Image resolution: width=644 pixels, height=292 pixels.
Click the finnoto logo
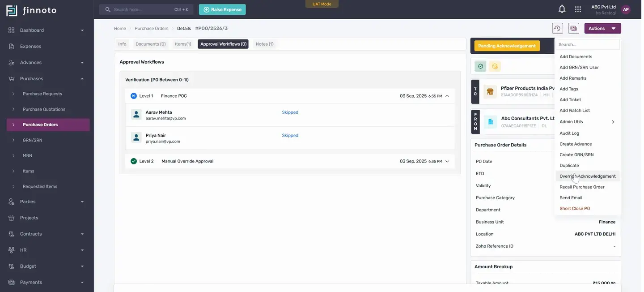[x=31, y=10]
